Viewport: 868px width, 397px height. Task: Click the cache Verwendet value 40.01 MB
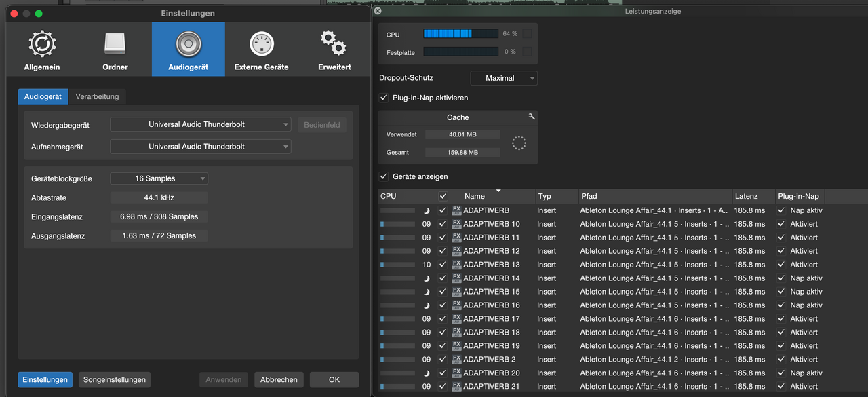[462, 134]
